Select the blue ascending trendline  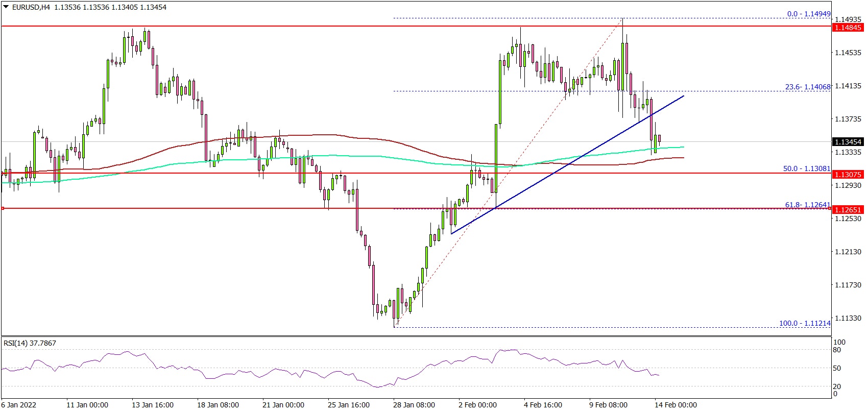coord(562,166)
